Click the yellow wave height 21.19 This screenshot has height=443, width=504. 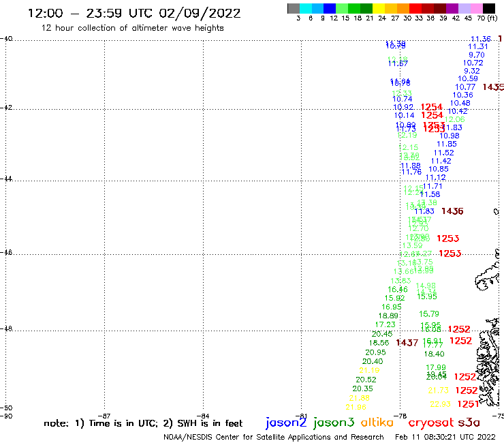(x=369, y=370)
